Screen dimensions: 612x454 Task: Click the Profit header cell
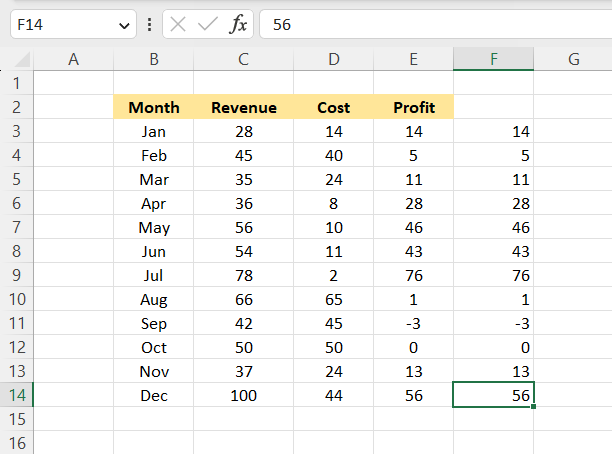pyautogui.click(x=413, y=107)
